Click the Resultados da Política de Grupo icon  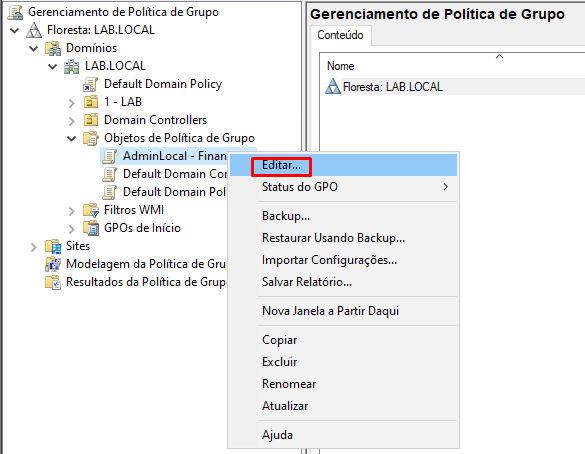[53, 282]
